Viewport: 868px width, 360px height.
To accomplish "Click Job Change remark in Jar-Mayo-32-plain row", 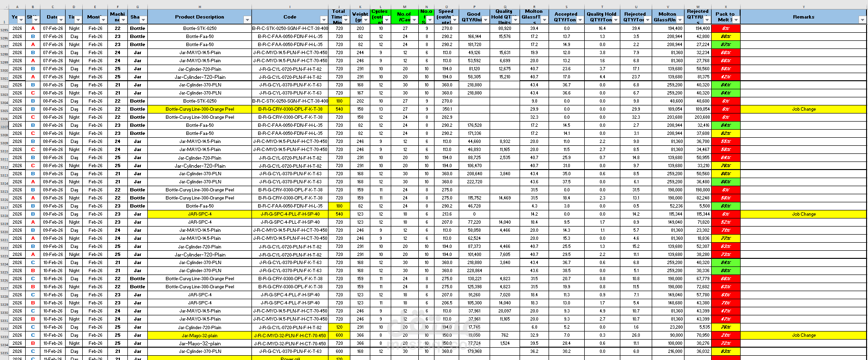I will pos(804,335).
